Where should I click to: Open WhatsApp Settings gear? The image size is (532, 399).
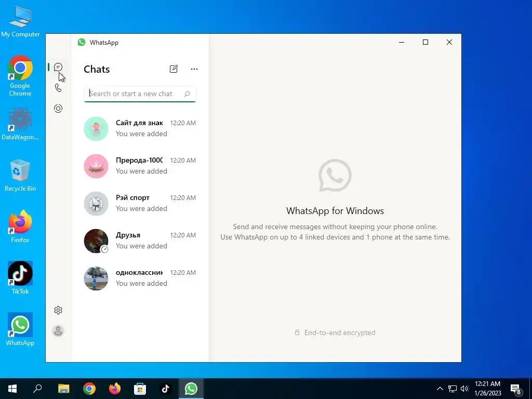pos(58,310)
